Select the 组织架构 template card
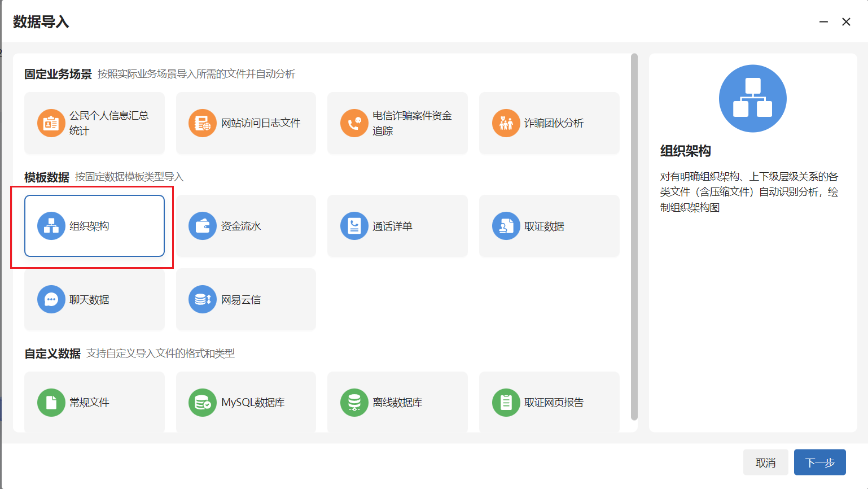The height and width of the screenshot is (489, 868). tap(94, 226)
